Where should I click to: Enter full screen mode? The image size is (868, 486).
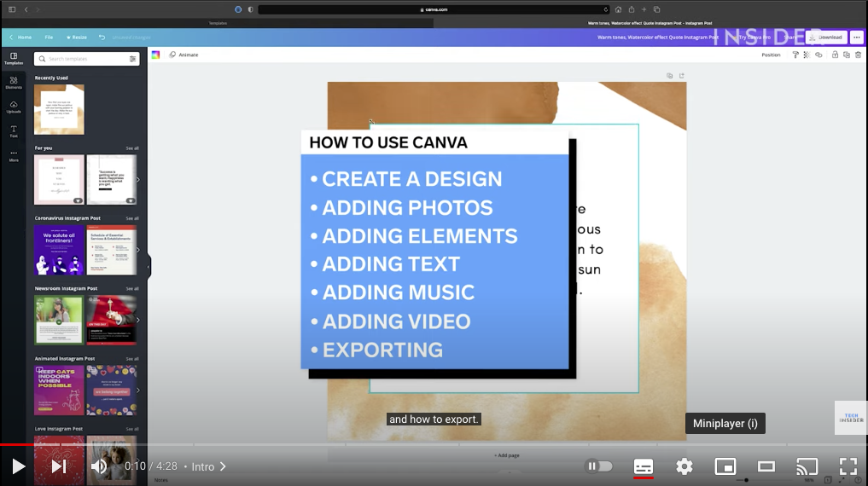point(848,466)
